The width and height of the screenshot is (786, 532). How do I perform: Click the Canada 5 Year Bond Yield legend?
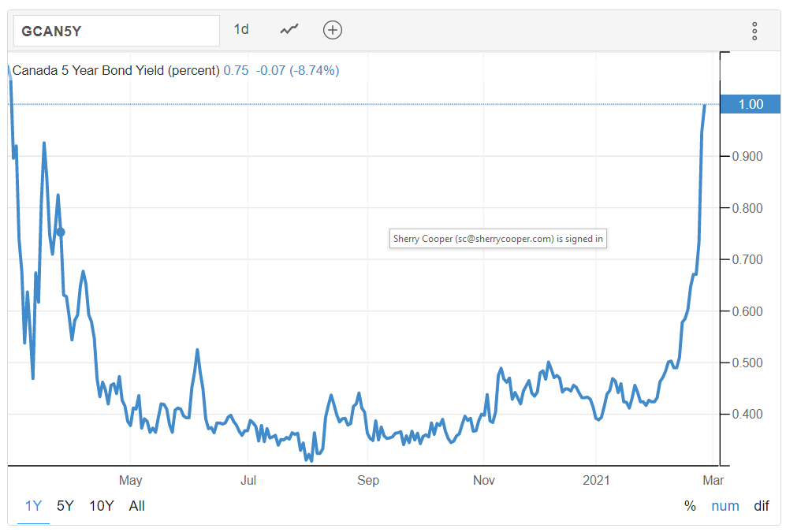click(116, 71)
